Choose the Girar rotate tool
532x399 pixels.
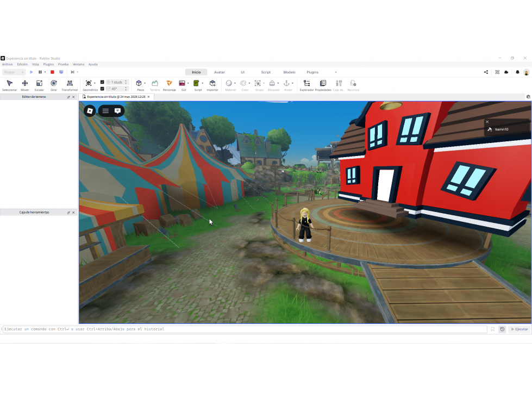click(x=54, y=85)
